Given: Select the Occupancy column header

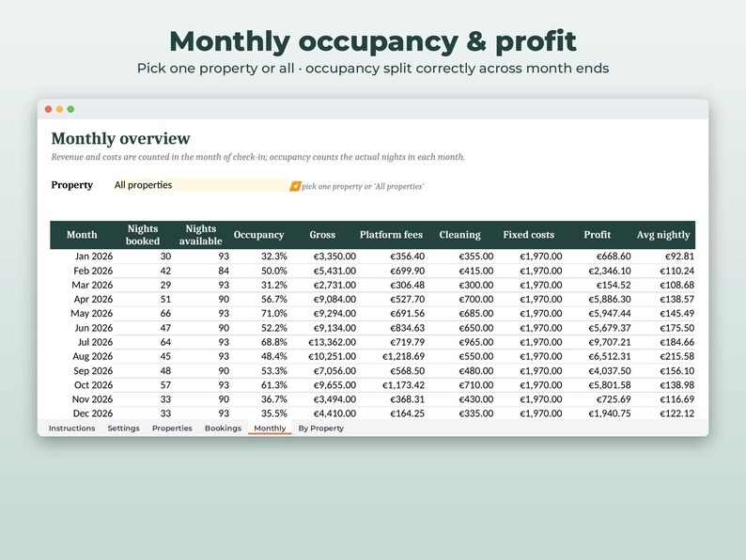Looking at the screenshot, I should pyautogui.click(x=258, y=235).
